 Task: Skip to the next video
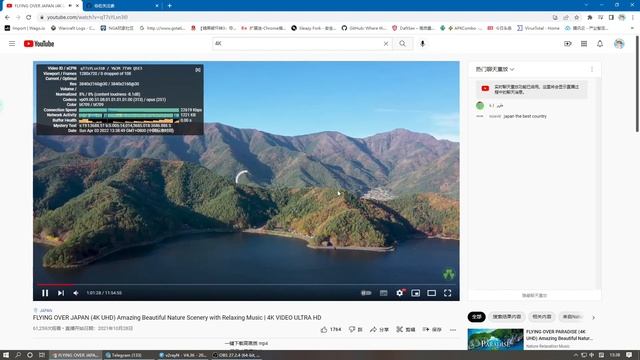[61, 293]
